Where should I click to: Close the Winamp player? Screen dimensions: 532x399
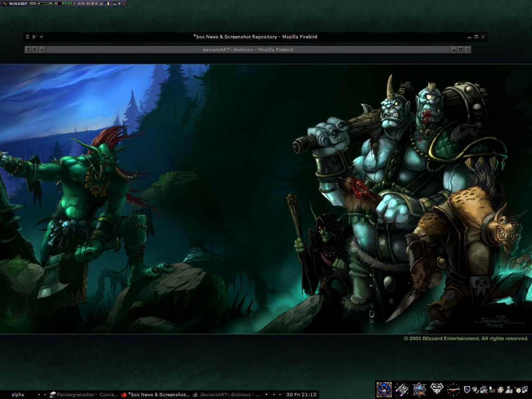tap(124, 3)
